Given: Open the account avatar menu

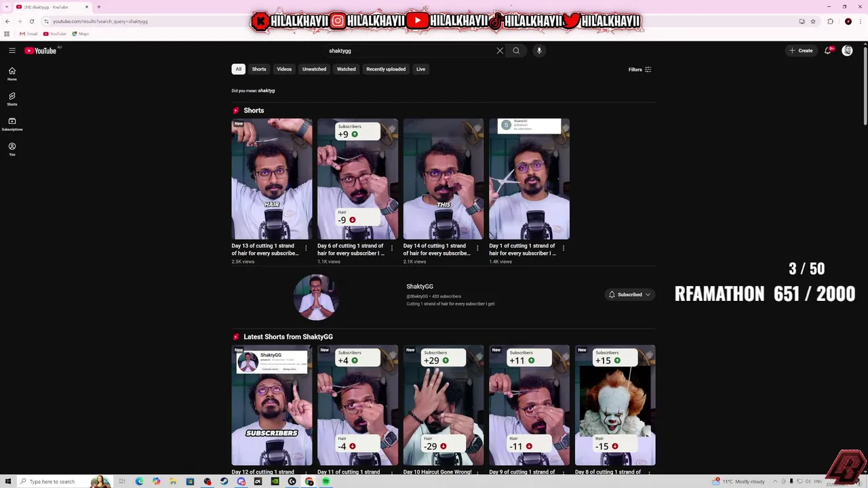Looking at the screenshot, I should [x=847, y=50].
